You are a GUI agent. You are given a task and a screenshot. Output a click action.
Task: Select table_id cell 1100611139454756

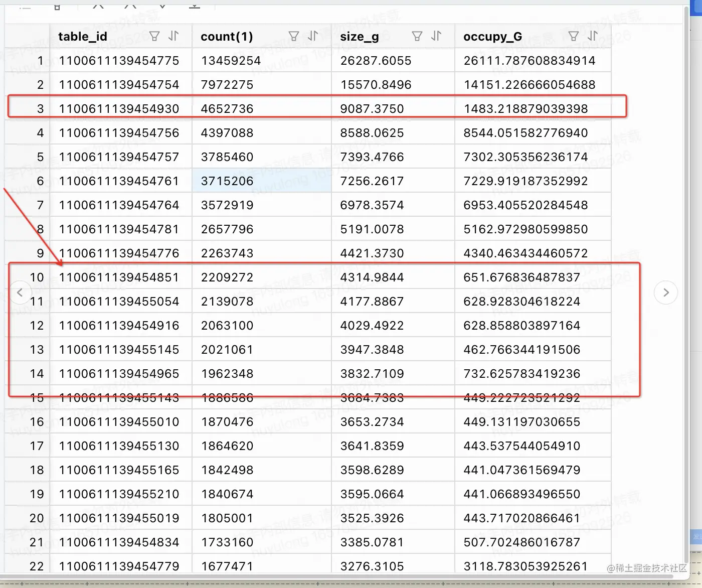121,133
